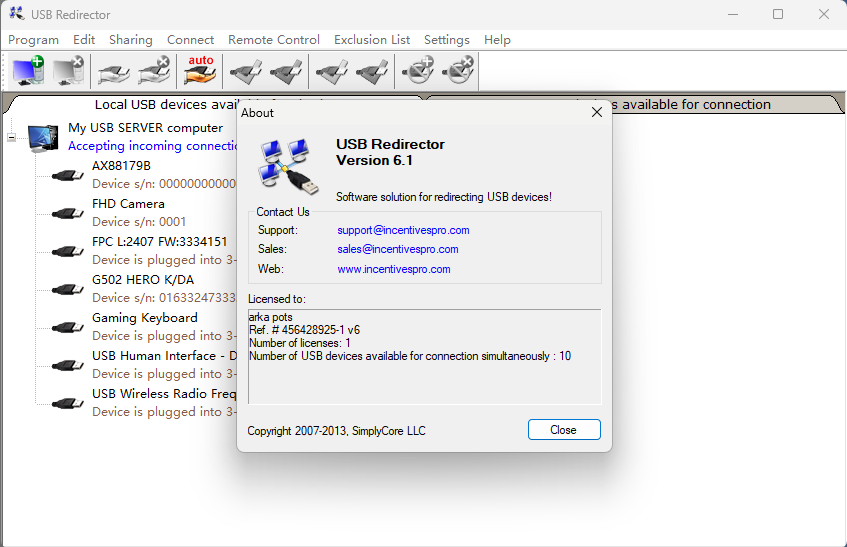Screen dimensions: 847x547
Task: Open the Help menu
Action: pyautogui.click(x=498, y=40)
